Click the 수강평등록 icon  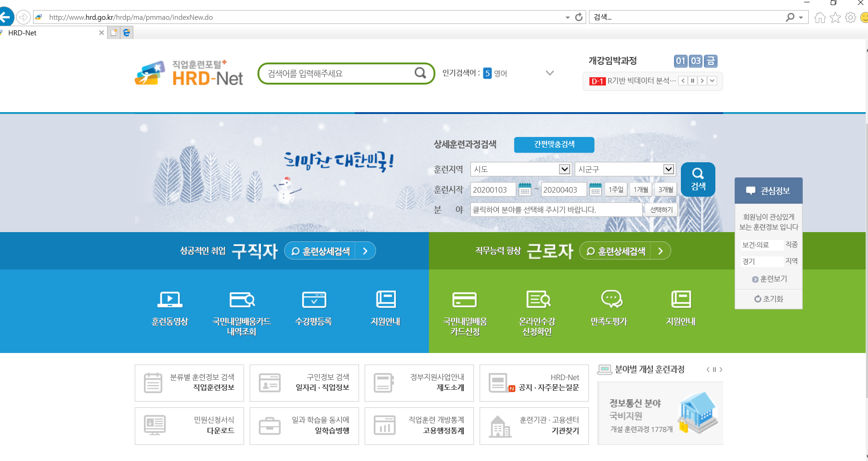[x=314, y=300]
